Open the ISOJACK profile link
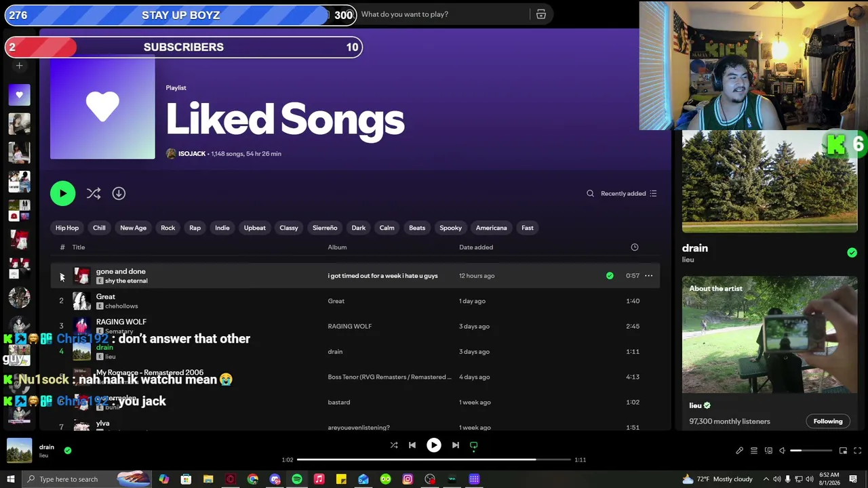Viewport: 868px width, 488px height. 192,154
